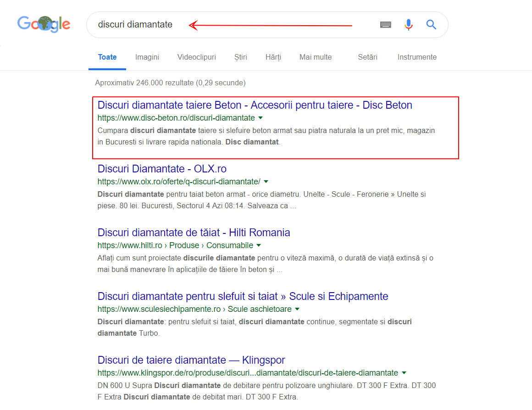This screenshot has width=532, height=410.
Task: Click the search box with 'discuri diamantate'
Action: pyautogui.click(x=267, y=25)
